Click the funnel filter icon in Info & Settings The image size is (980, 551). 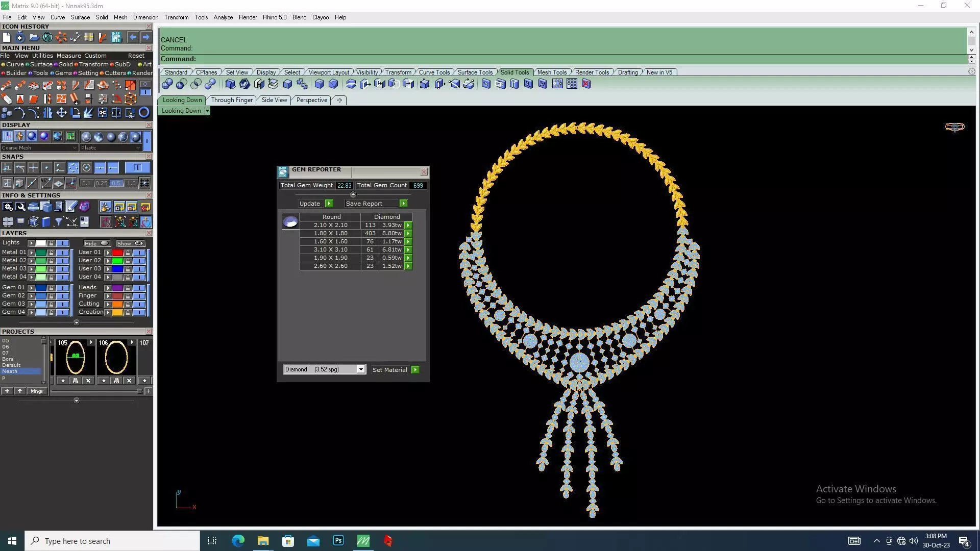click(58, 221)
